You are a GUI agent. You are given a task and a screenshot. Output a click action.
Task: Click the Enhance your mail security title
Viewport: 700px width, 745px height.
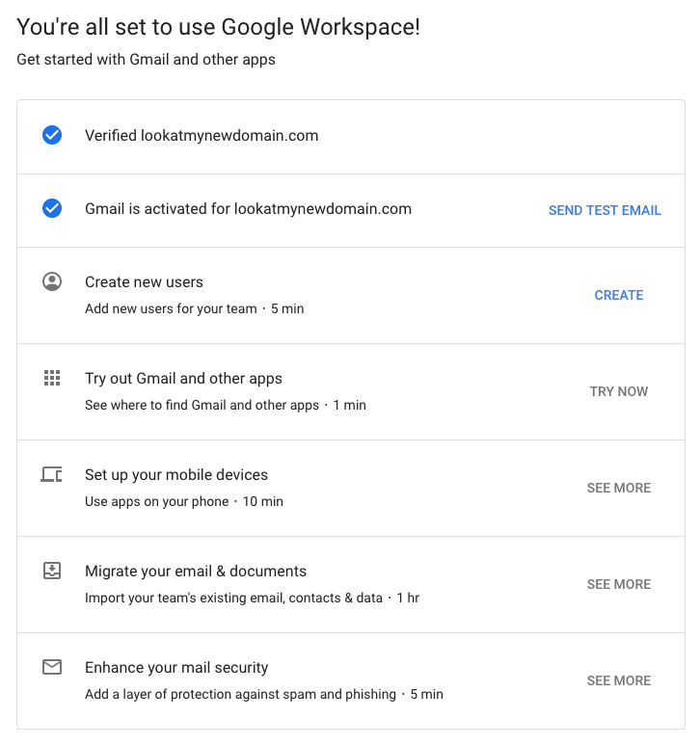pos(176,668)
